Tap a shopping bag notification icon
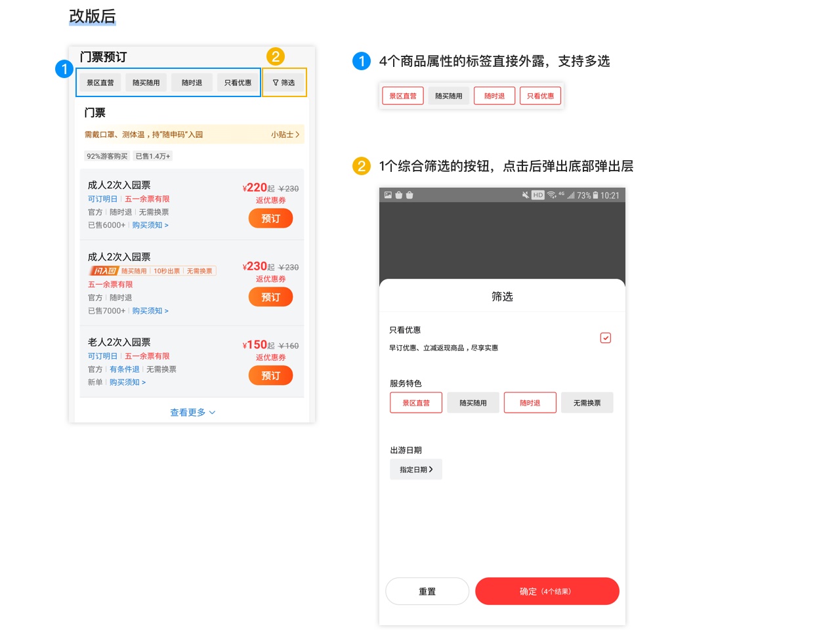The width and height of the screenshot is (840, 637). click(398, 195)
